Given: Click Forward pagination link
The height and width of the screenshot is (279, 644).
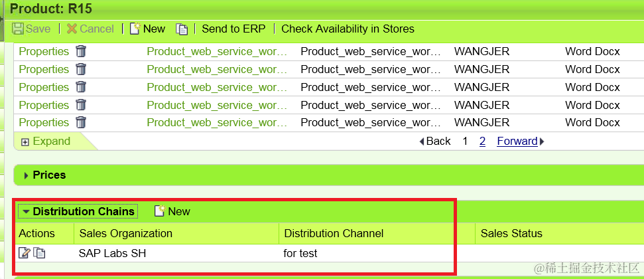Looking at the screenshot, I should (x=521, y=141).
